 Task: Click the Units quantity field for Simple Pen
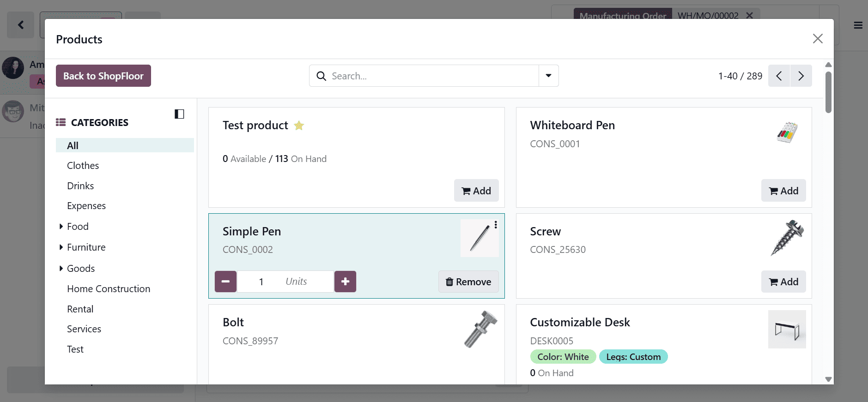coord(285,282)
